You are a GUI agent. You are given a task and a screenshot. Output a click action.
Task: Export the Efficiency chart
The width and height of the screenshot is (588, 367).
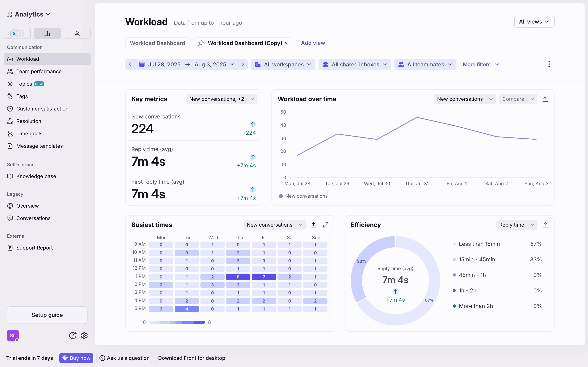tap(545, 225)
